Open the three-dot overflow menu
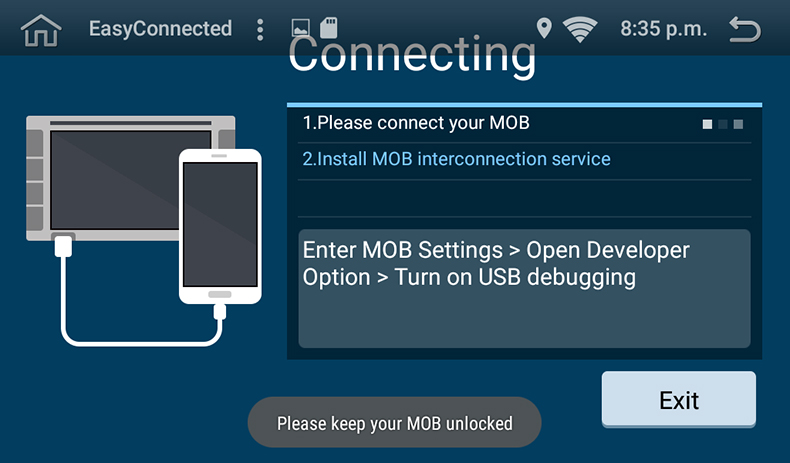 [x=260, y=30]
